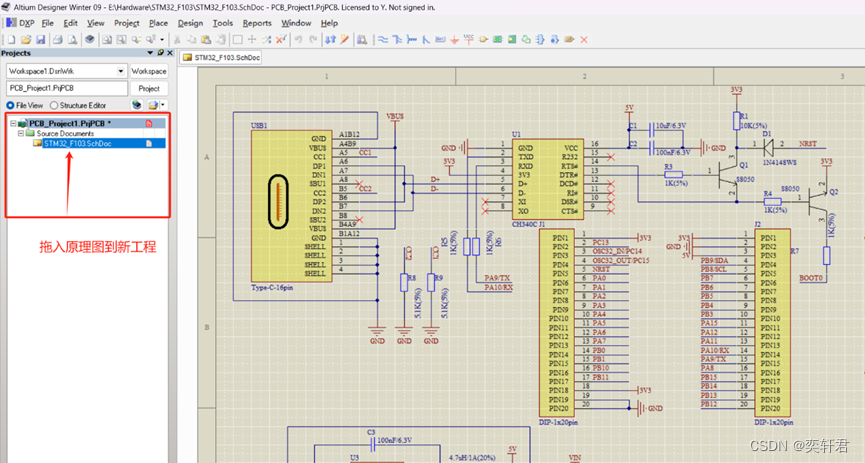Open the DXP menu

(x=21, y=23)
